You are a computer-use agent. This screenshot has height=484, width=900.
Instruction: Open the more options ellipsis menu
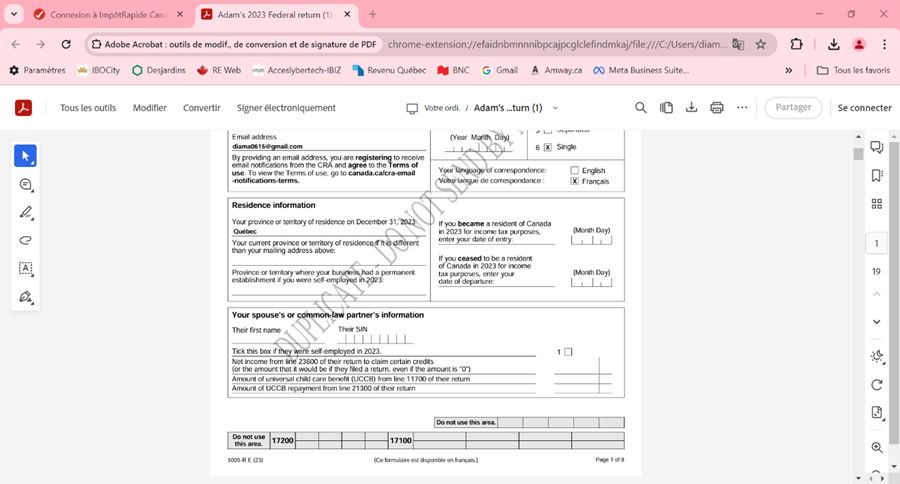[x=742, y=107]
